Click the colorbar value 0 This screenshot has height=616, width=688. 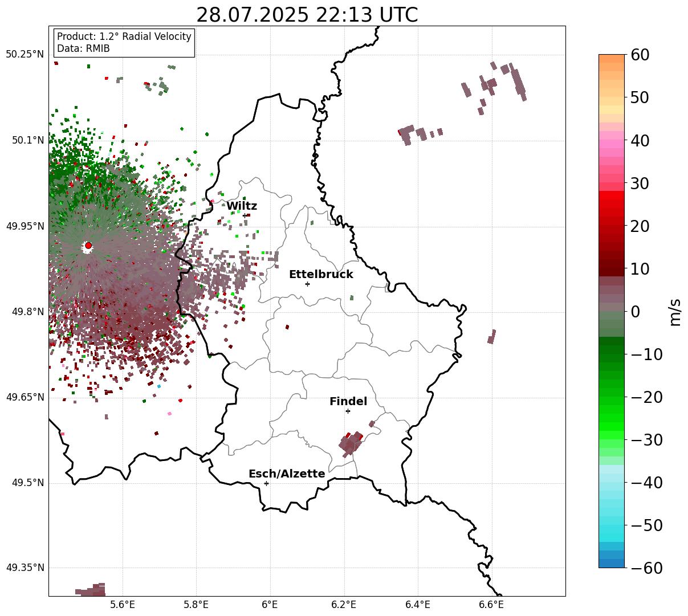coord(636,312)
